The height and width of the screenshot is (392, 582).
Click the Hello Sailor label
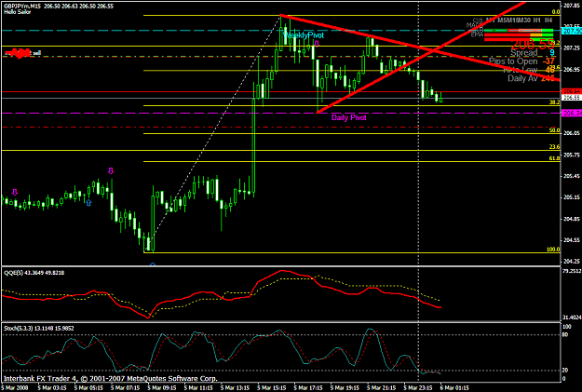tap(18, 12)
